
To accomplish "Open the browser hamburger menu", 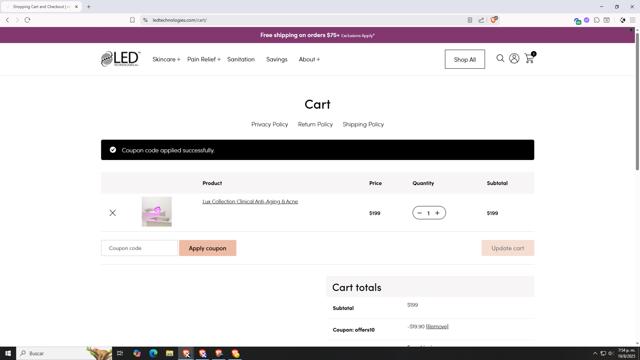I will [632, 20].
